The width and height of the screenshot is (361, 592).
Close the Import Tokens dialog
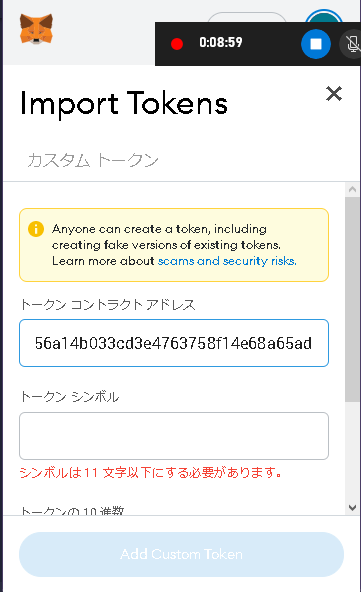coord(334,94)
